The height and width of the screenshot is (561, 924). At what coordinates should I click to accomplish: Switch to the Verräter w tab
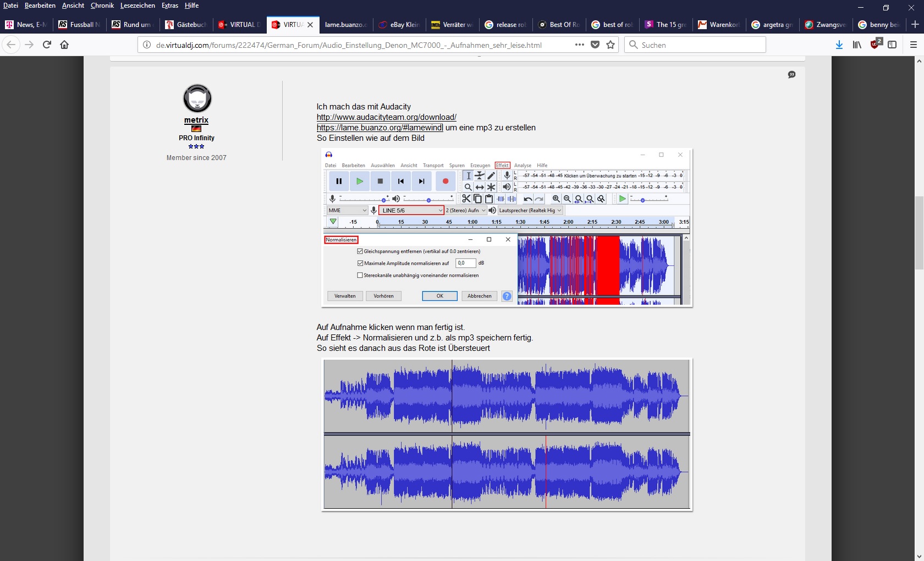453,25
